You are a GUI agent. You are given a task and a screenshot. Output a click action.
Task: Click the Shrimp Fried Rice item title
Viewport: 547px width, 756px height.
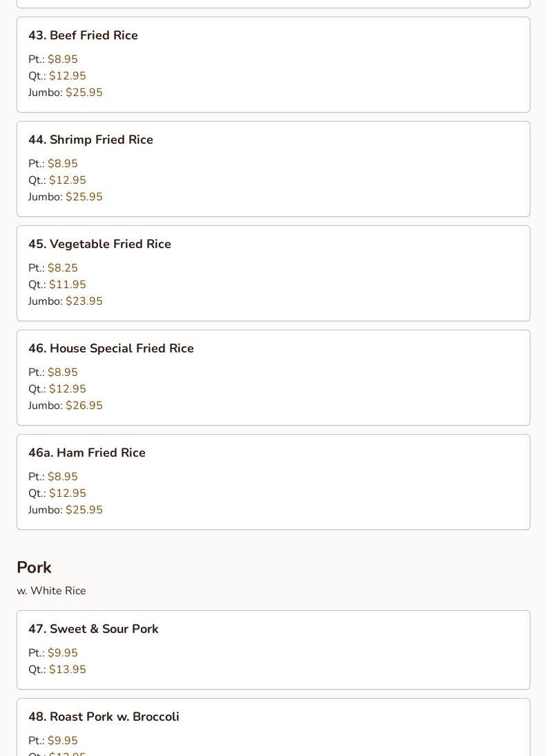(90, 140)
